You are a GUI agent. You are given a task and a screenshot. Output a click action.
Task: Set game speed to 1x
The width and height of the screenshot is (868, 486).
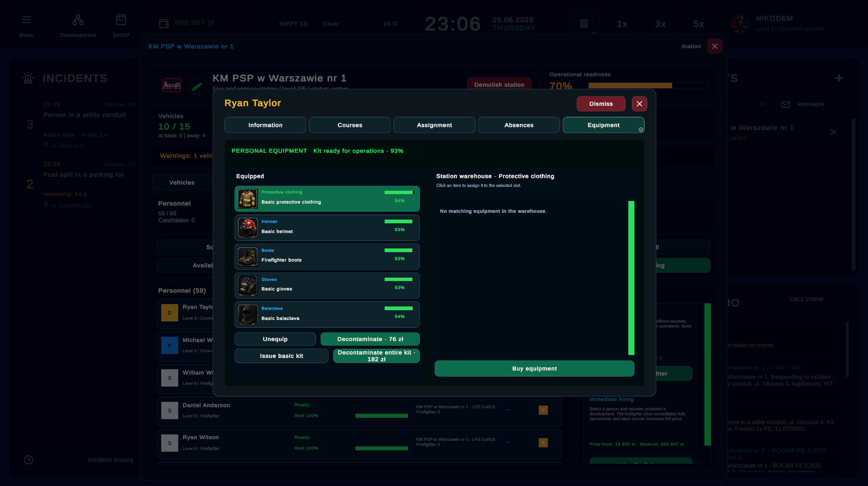coord(622,24)
